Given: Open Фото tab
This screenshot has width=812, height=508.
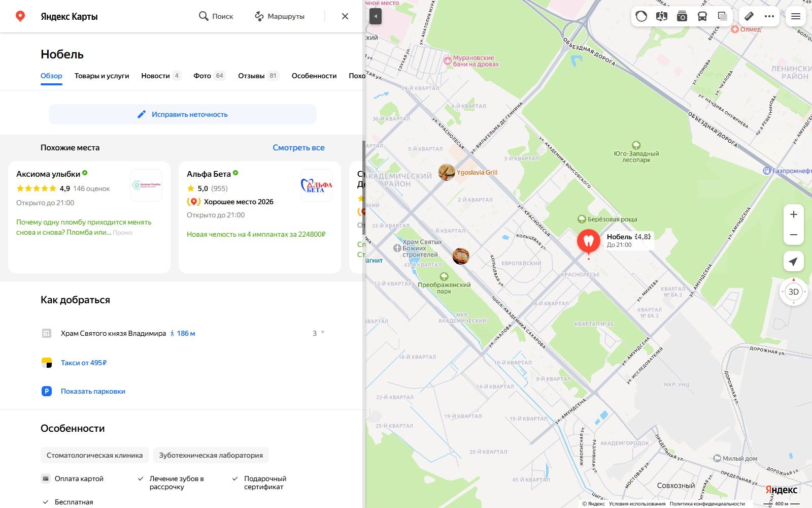Looking at the screenshot, I should pyautogui.click(x=209, y=76).
